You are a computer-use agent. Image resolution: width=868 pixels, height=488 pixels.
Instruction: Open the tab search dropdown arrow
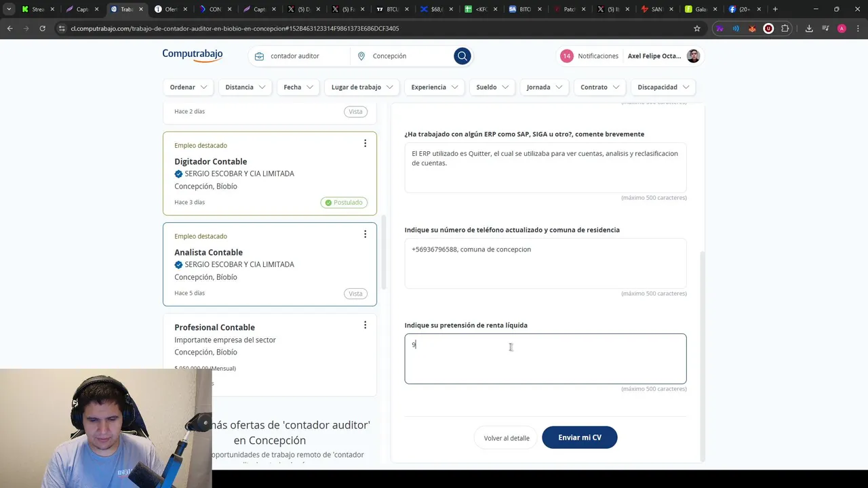click(9, 9)
